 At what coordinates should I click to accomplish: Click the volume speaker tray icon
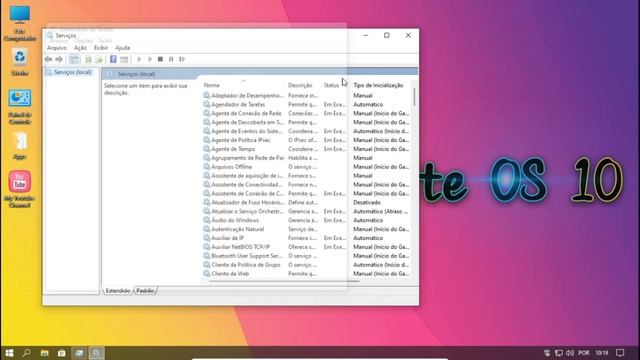[x=570, y=353]
